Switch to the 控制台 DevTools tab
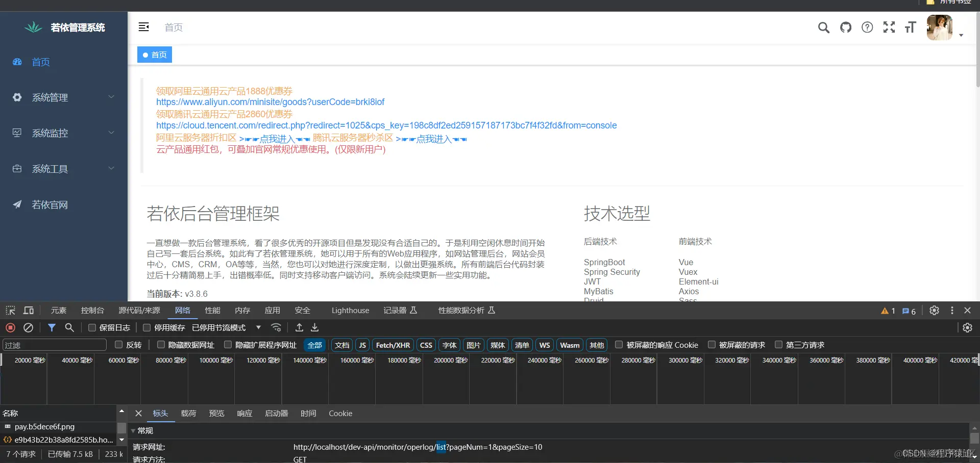980x463 pixels. click(x=92, y=311)
